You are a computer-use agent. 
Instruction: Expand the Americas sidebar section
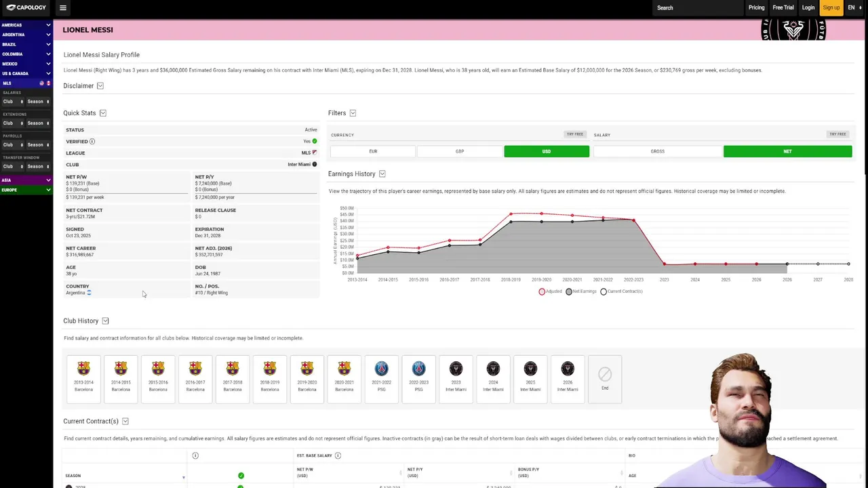click(x=26, y=25)
